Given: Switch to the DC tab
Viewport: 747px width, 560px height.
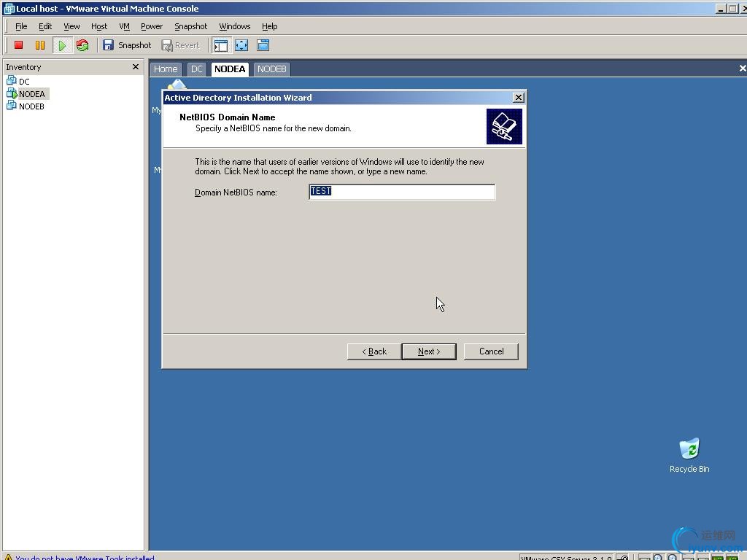Looking at the screenshot, I should (197, 69).
